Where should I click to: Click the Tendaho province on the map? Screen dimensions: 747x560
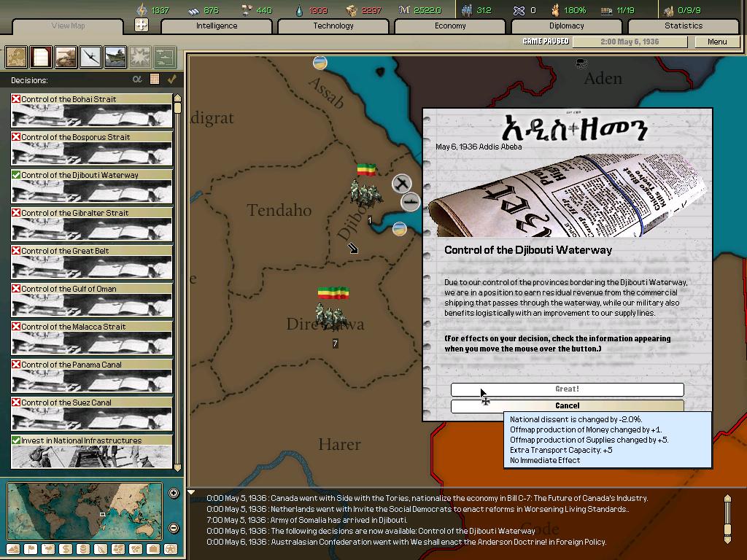(279, 210)
